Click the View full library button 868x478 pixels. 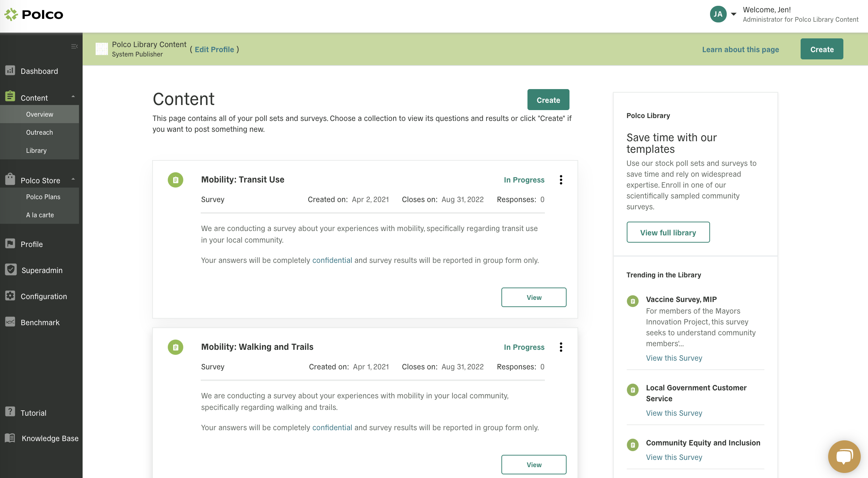pyautogui.click(x=668, y=232)
